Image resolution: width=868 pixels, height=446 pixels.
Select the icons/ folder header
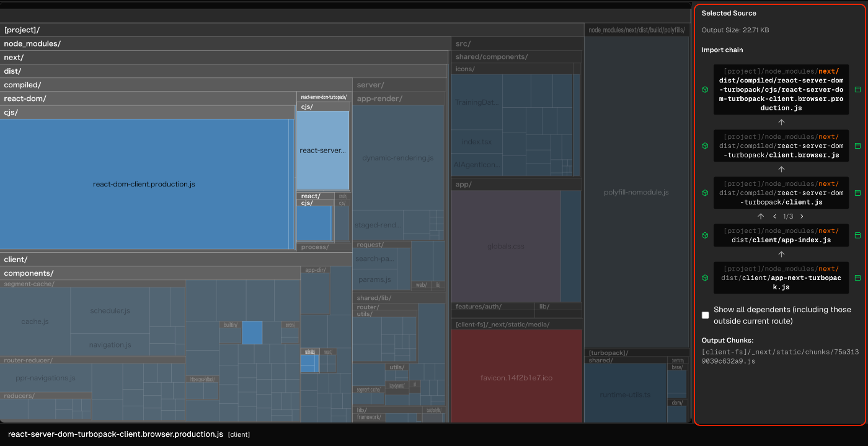click(x=512, y=69)
